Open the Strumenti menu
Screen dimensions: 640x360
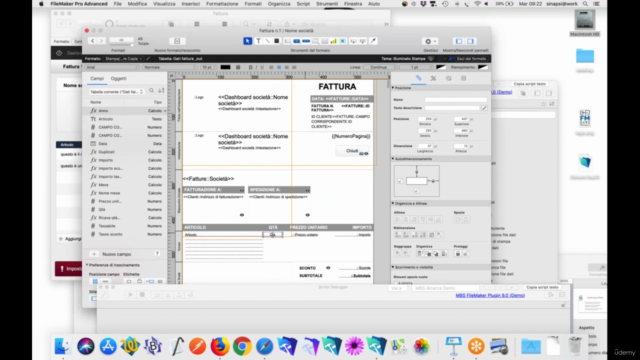coord(327,4)
